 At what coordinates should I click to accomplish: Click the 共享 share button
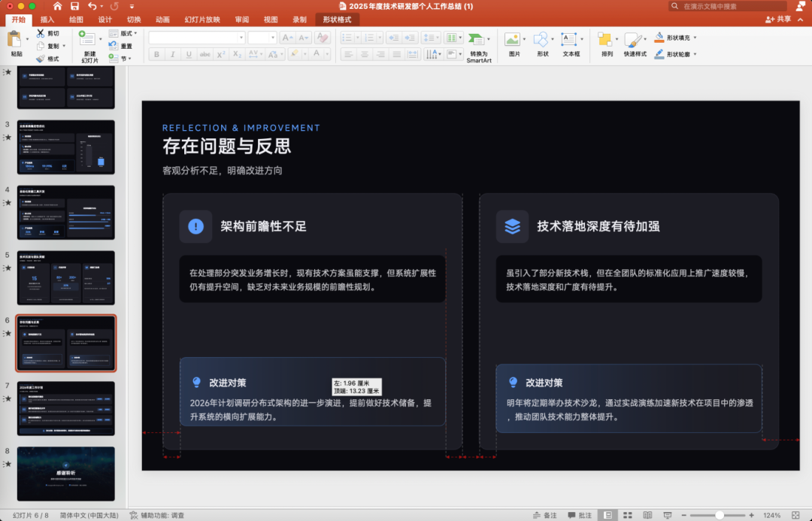click(x=778, y=19)
